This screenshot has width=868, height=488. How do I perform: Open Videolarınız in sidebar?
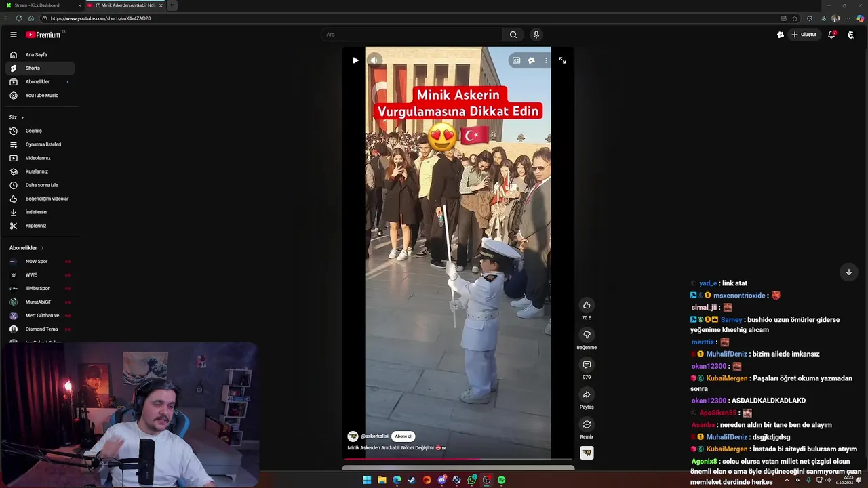click(x=39, y=158)
